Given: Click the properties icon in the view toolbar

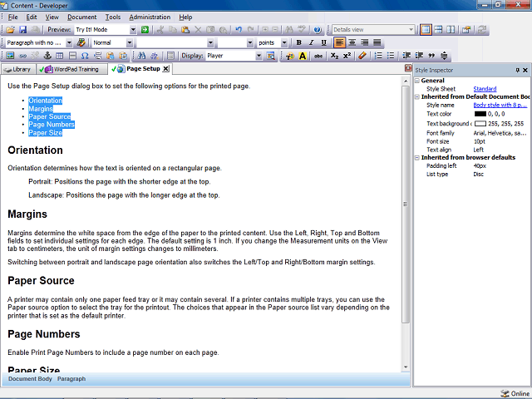Looking at the screenshot, I should 466,30.
